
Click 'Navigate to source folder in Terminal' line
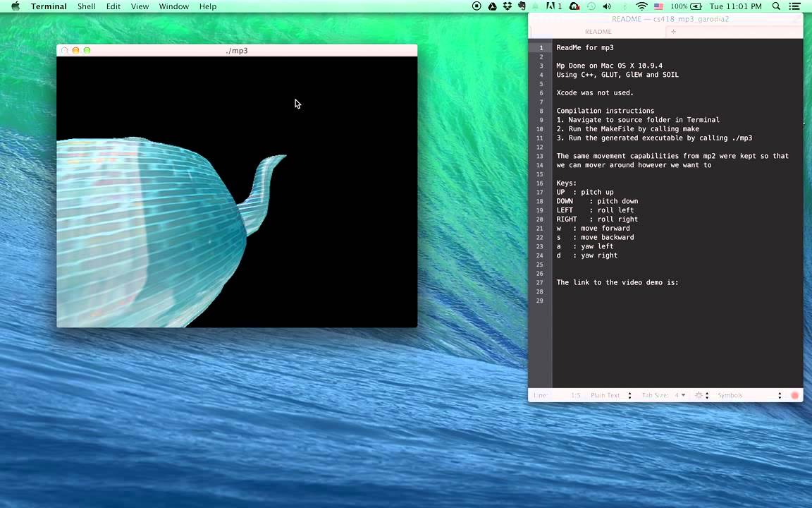click(638, 120)
